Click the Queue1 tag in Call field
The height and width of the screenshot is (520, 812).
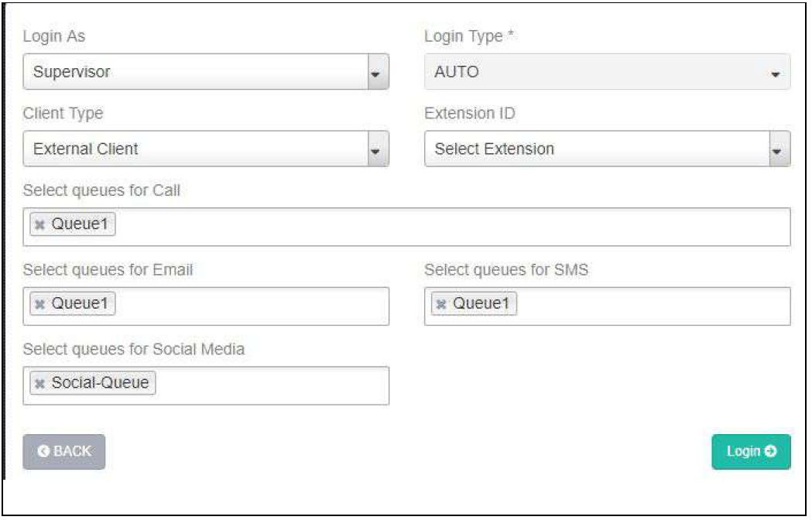(81, 225)
